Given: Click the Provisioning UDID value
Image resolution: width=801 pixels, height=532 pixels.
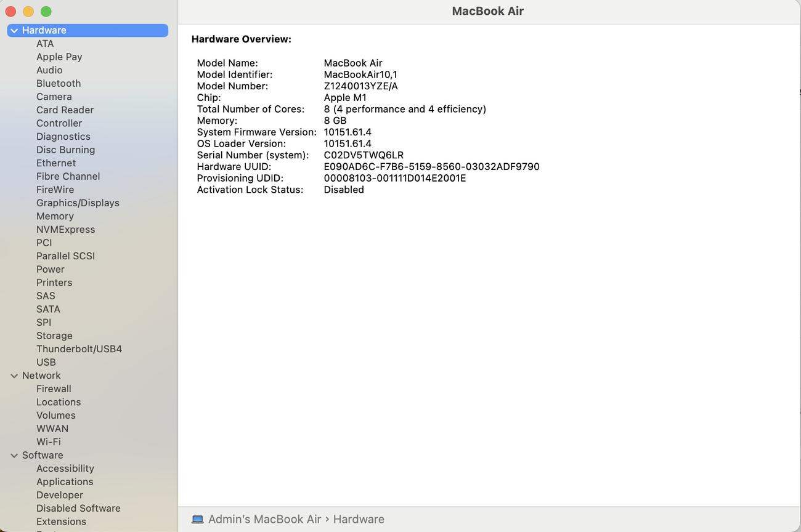Looking at the screenshot, I should [395, 178].
